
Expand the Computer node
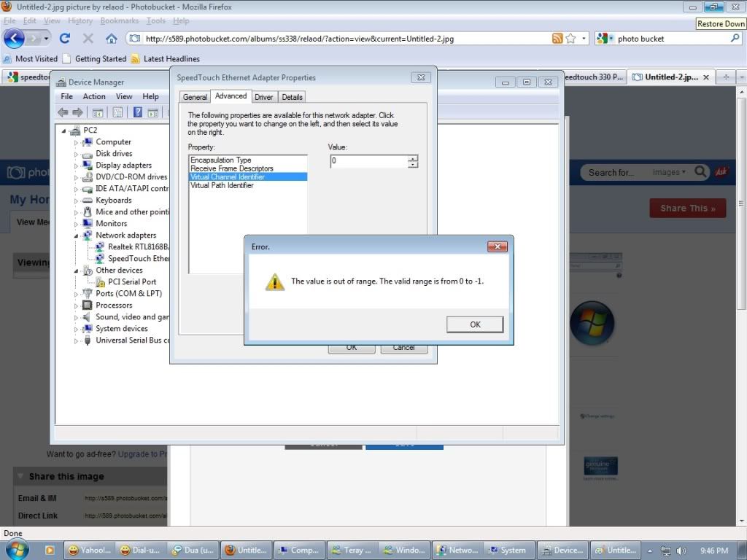click(76, 142)
